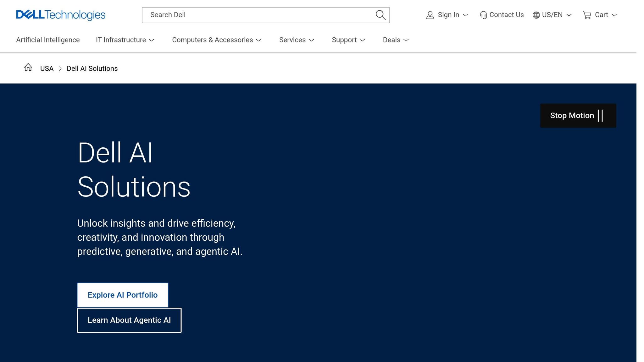Click the US/EN globe icon
644x362 pixels.
tap(536, 15)
